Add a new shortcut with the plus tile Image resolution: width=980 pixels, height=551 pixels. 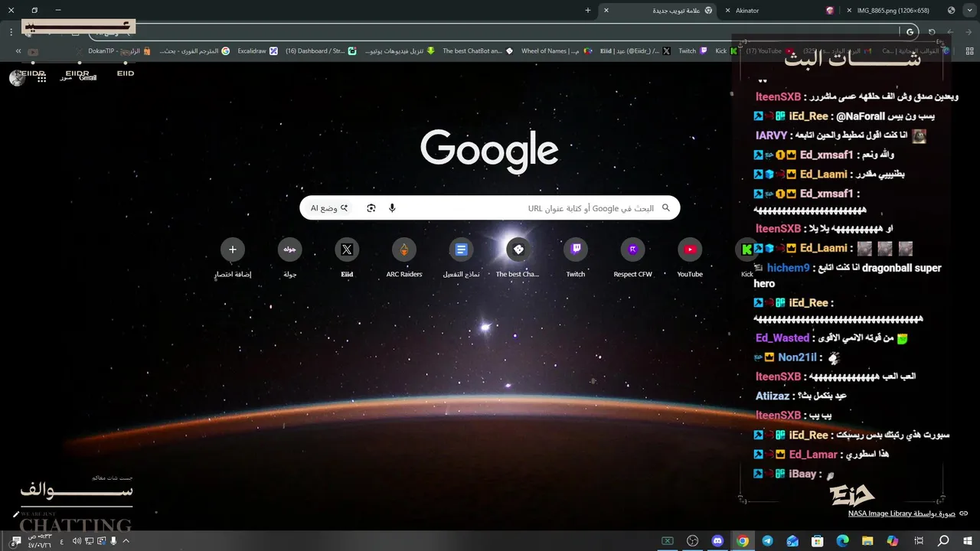click(x=233, y=258)
